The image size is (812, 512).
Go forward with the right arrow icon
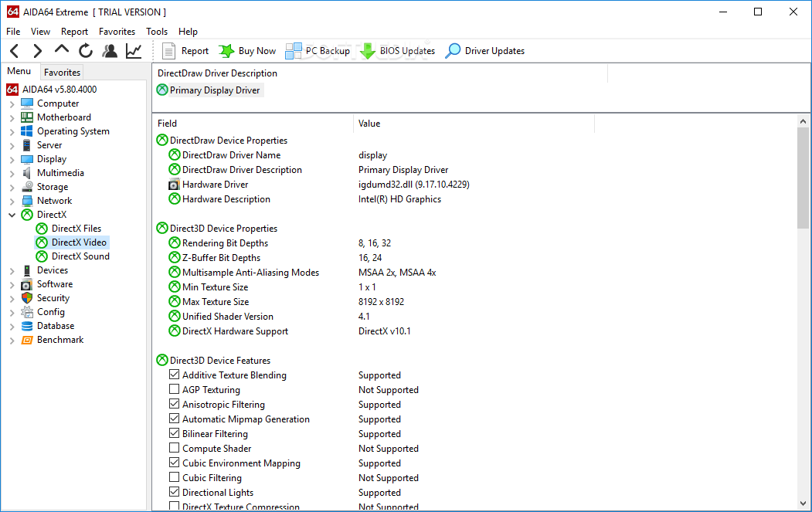(x=37, y=51)
